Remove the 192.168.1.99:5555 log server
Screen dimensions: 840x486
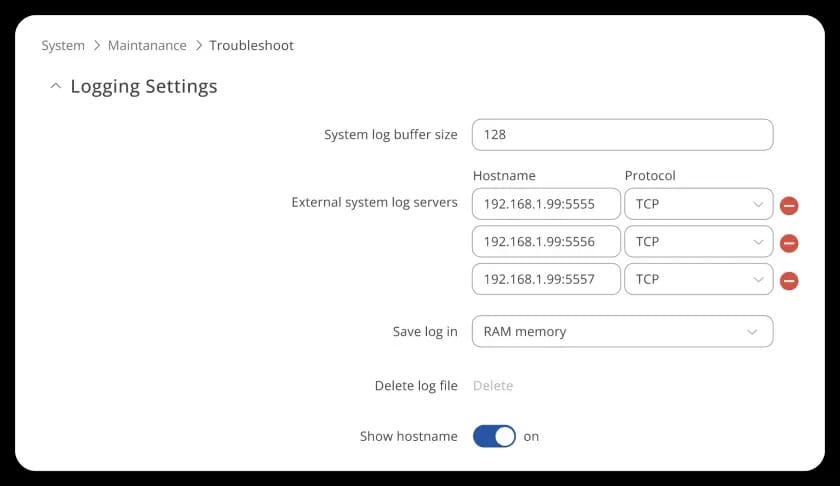tap(789, 206)
